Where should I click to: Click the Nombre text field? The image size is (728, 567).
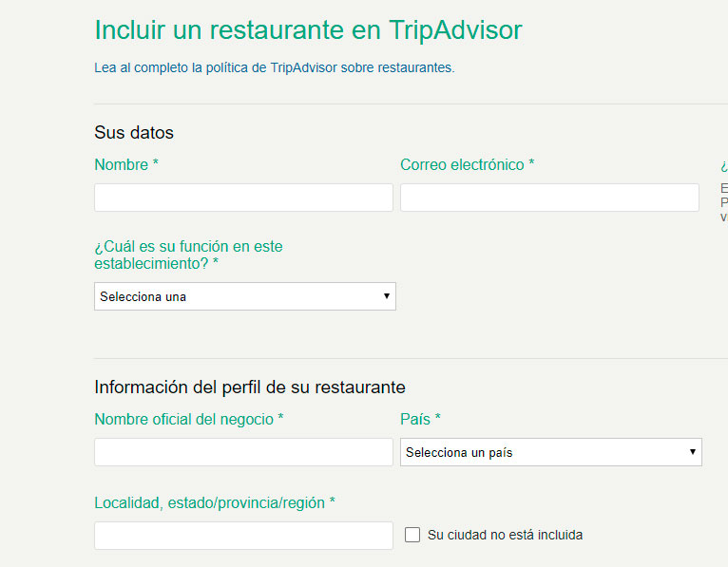click(243, 198)
